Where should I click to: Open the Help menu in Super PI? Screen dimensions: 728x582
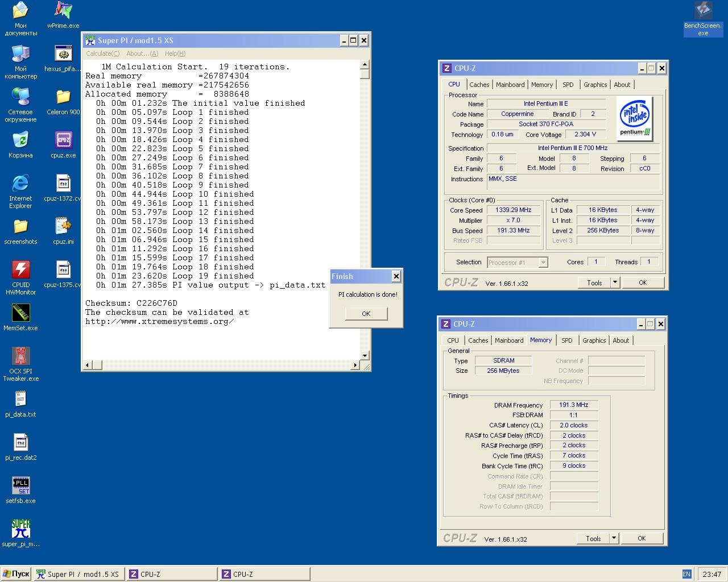(x=175, y=53)
